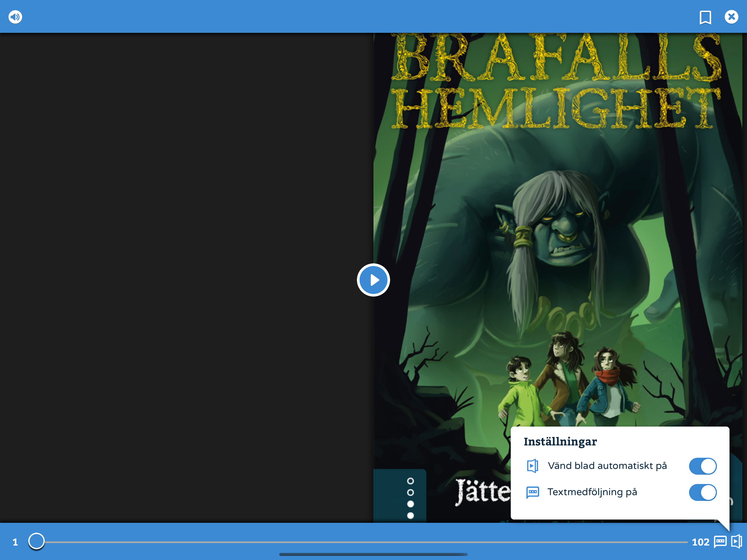Click the speech bubble icon beside Textmedföljning

tap(533, 492)
